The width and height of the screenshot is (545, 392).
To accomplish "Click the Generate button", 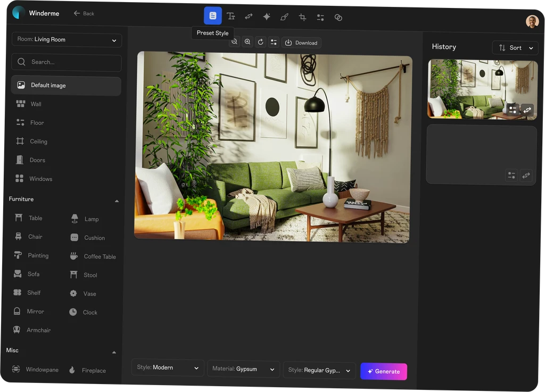I will [x=383, y=371].
